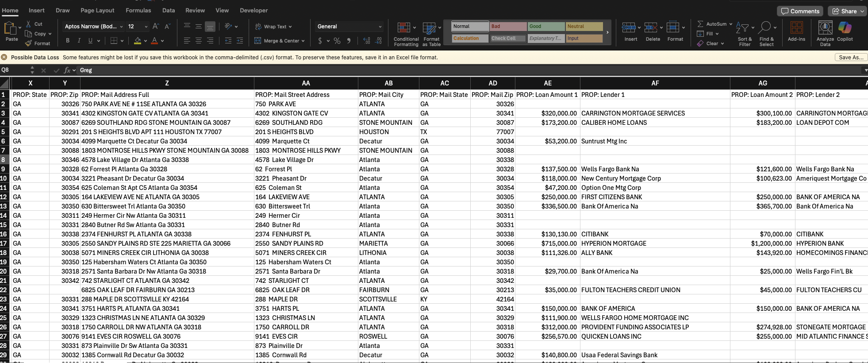Click the Format as Table icon

pyautogui.click(x=429, y=28)
